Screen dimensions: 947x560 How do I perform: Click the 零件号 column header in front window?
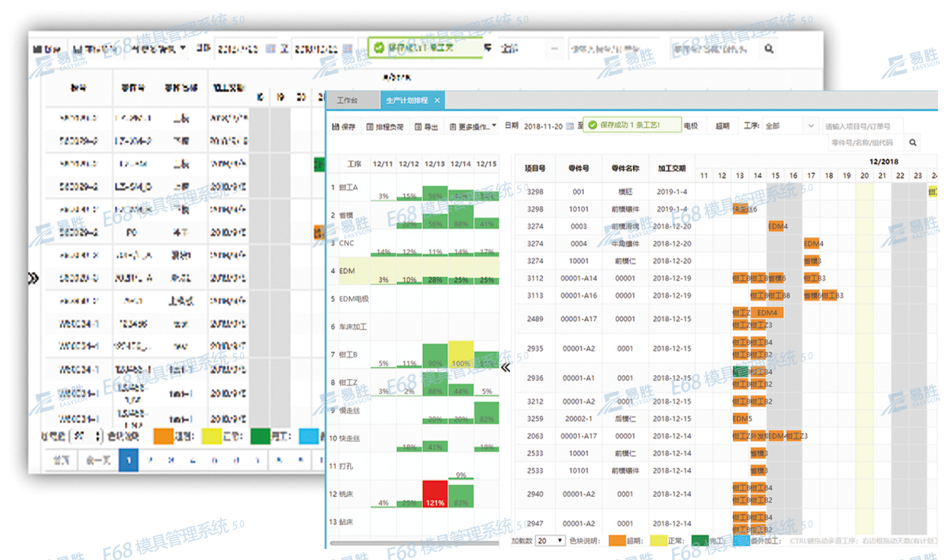click(x=579, y=169)
